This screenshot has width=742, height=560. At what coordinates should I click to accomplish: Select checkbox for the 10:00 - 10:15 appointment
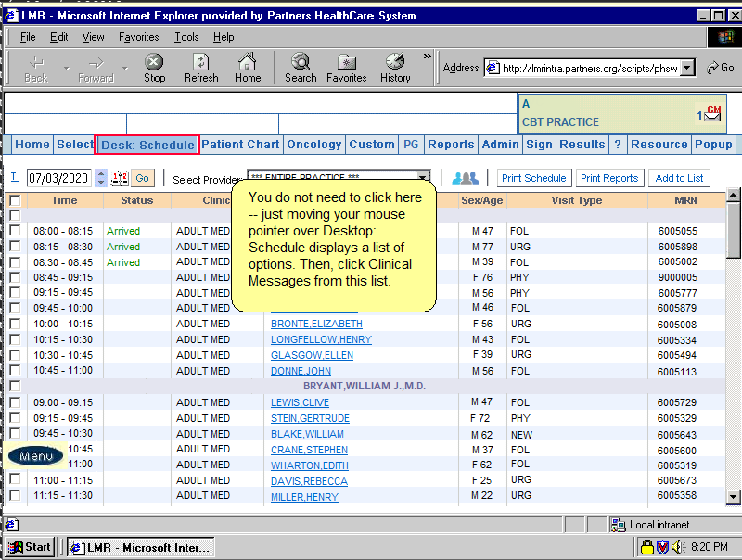(15, 325)
